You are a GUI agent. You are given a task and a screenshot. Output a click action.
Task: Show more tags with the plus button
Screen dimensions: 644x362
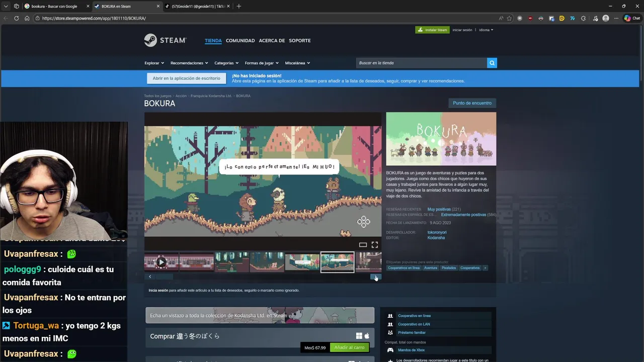485,268
